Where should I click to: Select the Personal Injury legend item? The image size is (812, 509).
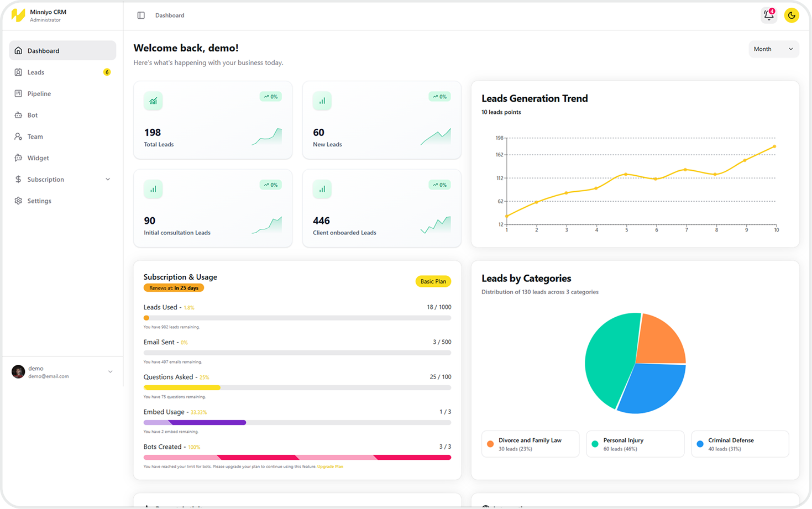coord(635,444)
